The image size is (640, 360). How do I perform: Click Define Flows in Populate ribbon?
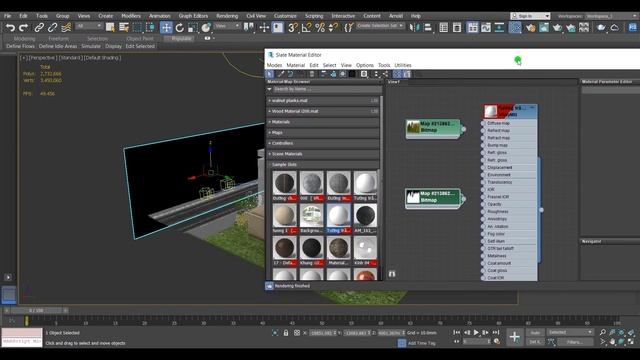tap(20, 46)
